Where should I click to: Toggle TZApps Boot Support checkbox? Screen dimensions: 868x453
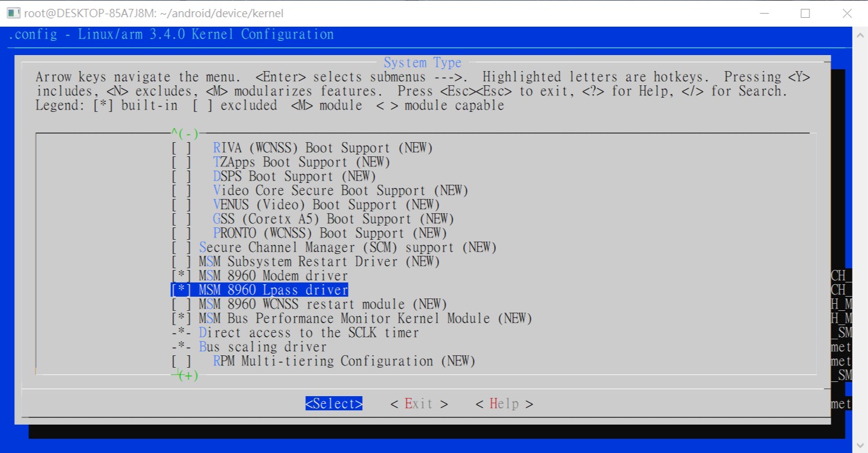182,162
